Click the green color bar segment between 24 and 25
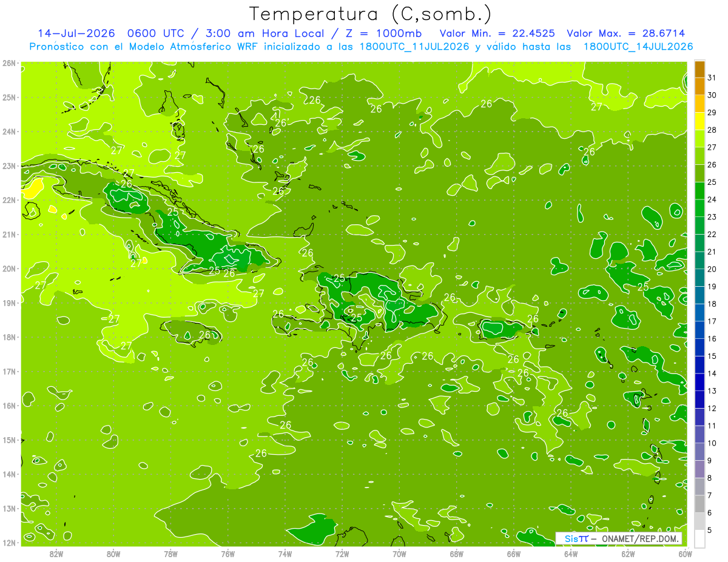This screenshot has height=562, width=728. tap(699, 191)
